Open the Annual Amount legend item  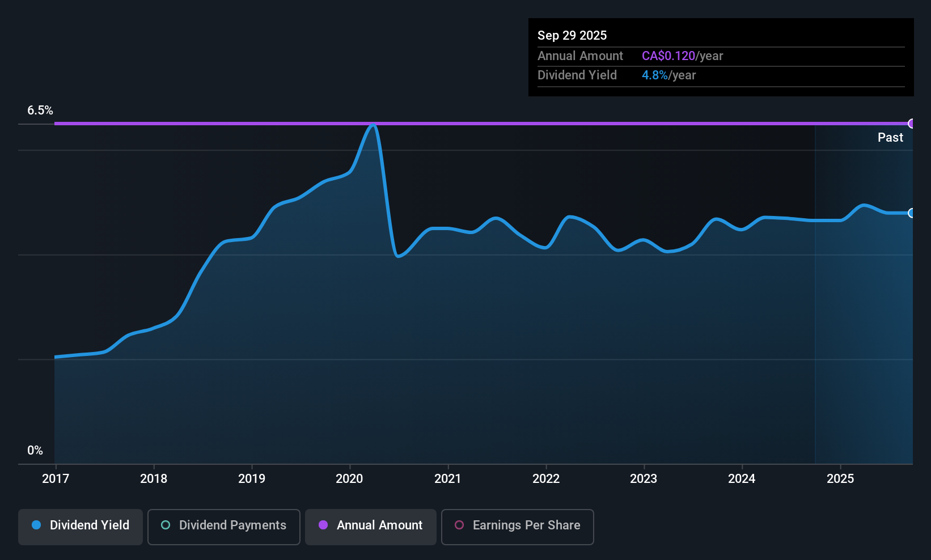[x=370, y=527]
